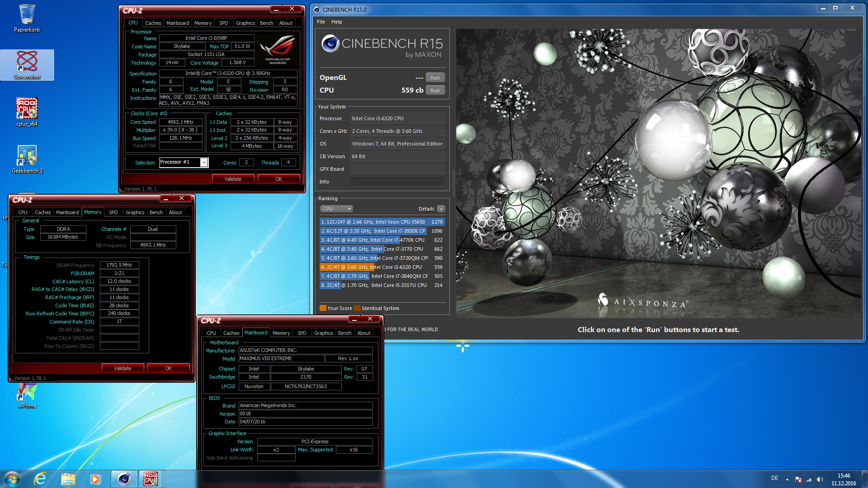Select ranking row Core i5-3317U
This screenshot has width=868, height=488.
pyautogui.click(x=382, y=285)
